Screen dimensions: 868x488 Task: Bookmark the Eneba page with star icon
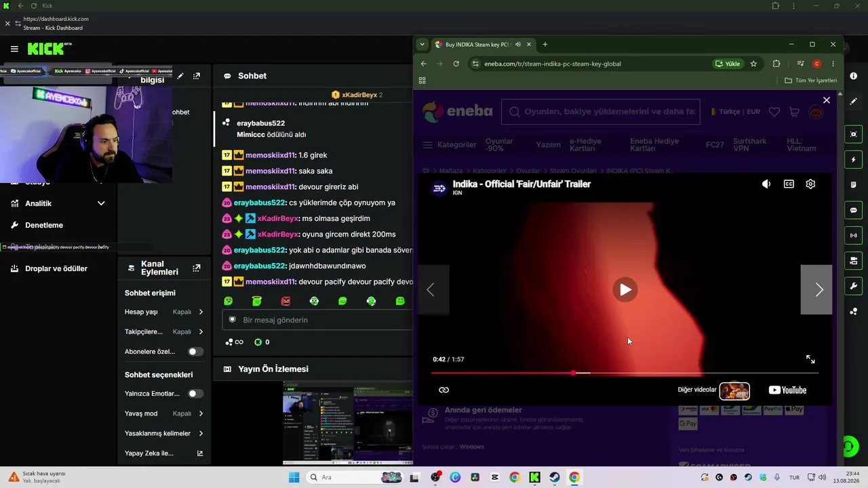(x=753, y=64)
